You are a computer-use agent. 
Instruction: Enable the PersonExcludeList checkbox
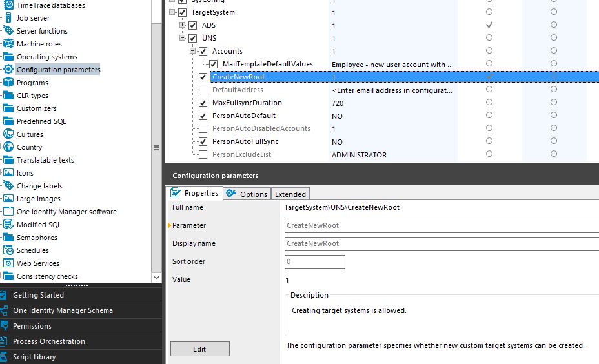click(203, 155)
